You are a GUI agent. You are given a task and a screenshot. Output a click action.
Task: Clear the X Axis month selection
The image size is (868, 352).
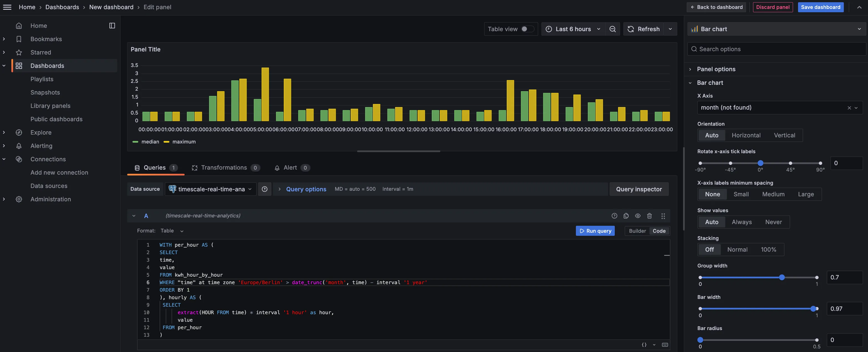849,108
